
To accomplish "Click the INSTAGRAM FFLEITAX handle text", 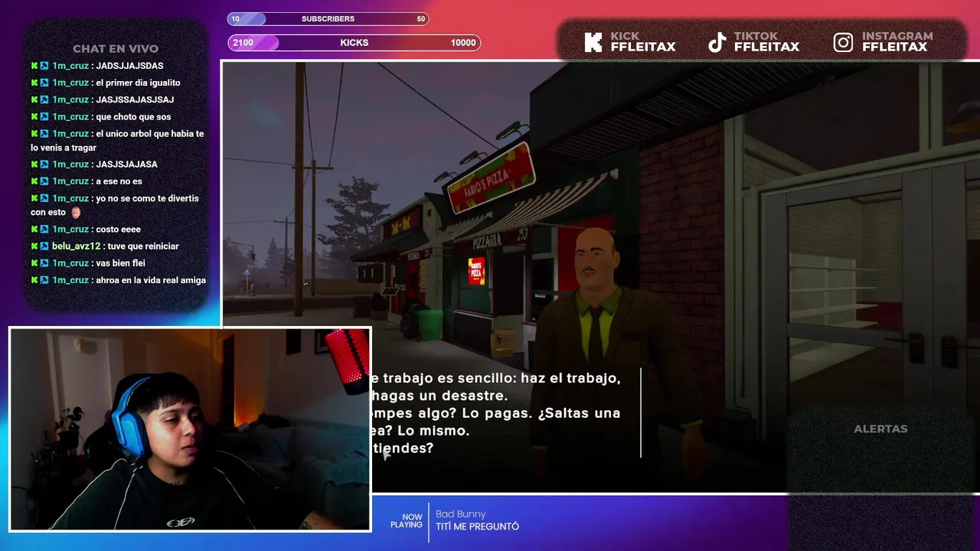I will tap(897, 42).
